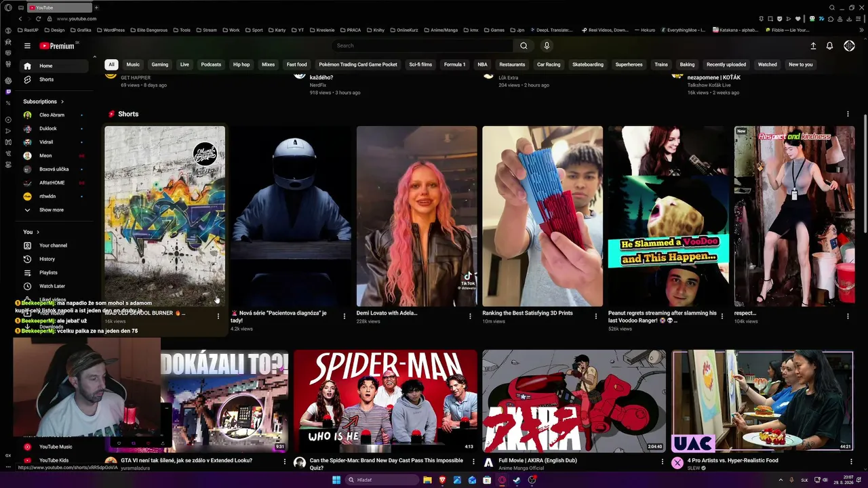The width and height of the screenshot is (868, 488).
Task: Open YouTube Music from the sidebar
Action: 54,447
